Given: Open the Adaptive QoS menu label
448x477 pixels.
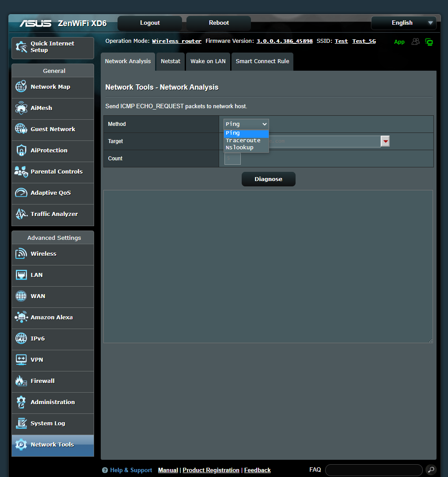Looking at the screenshot, I should tap(51, 193).
